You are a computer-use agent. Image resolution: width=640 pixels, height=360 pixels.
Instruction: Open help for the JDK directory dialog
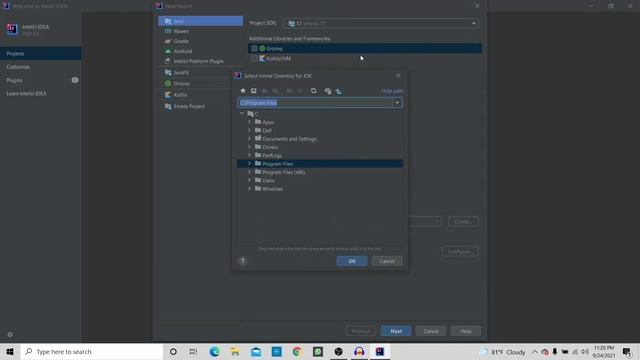click(242, 261)
